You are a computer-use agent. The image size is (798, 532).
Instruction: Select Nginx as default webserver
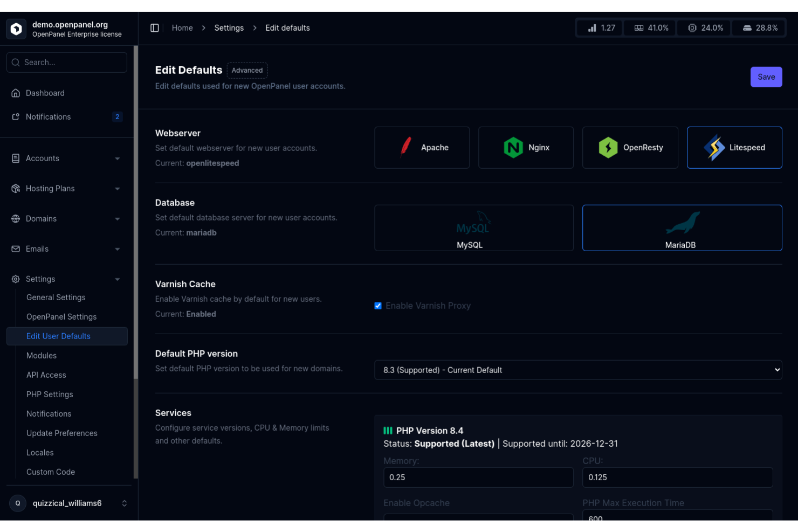pyautogui.click(x=526, y=148)
